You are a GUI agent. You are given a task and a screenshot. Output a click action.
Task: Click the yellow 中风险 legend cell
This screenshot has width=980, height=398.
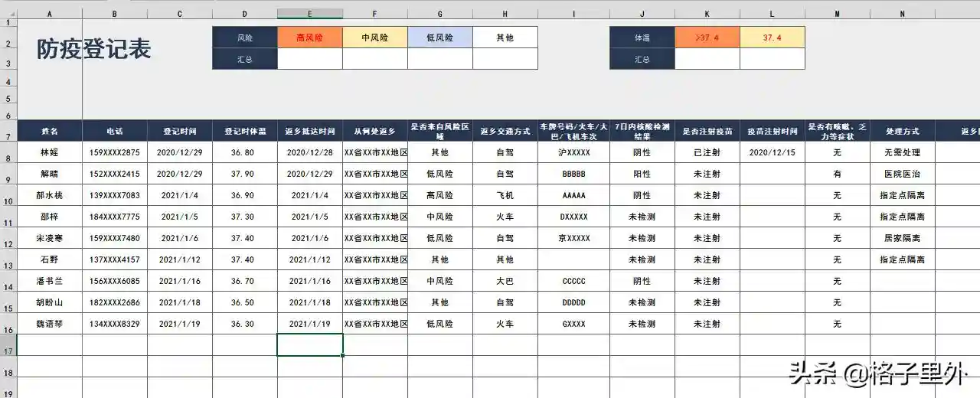pyautogui.click(x=375, y=38)
